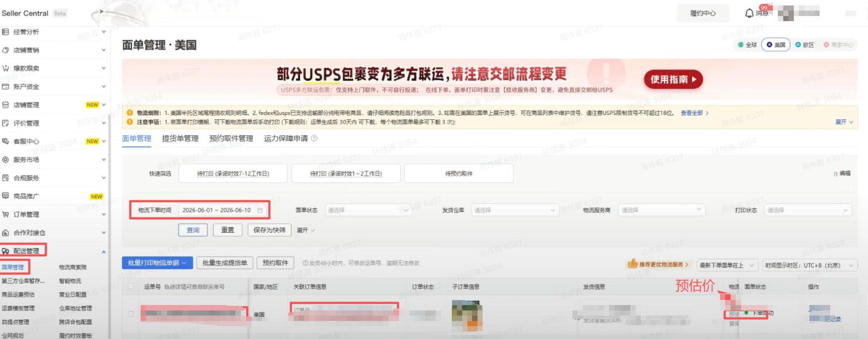Open 智能物流 in sidebar submenu
Image resolution: width=868 pixels, height=339 pixels.
click(x=70, y=281)
